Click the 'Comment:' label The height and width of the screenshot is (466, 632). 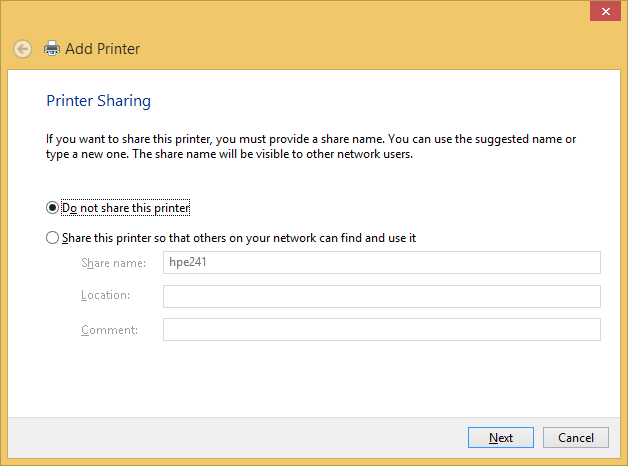[x=109, y=330]
